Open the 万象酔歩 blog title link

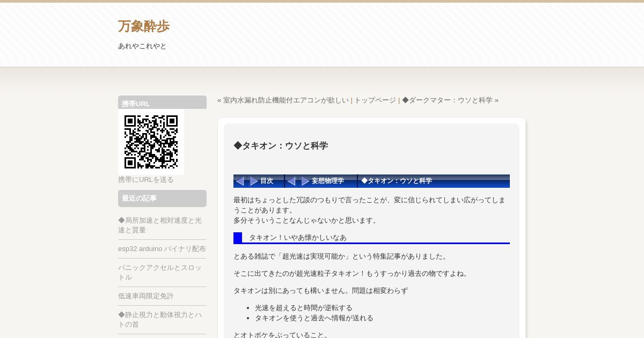[x=144, y=26]
